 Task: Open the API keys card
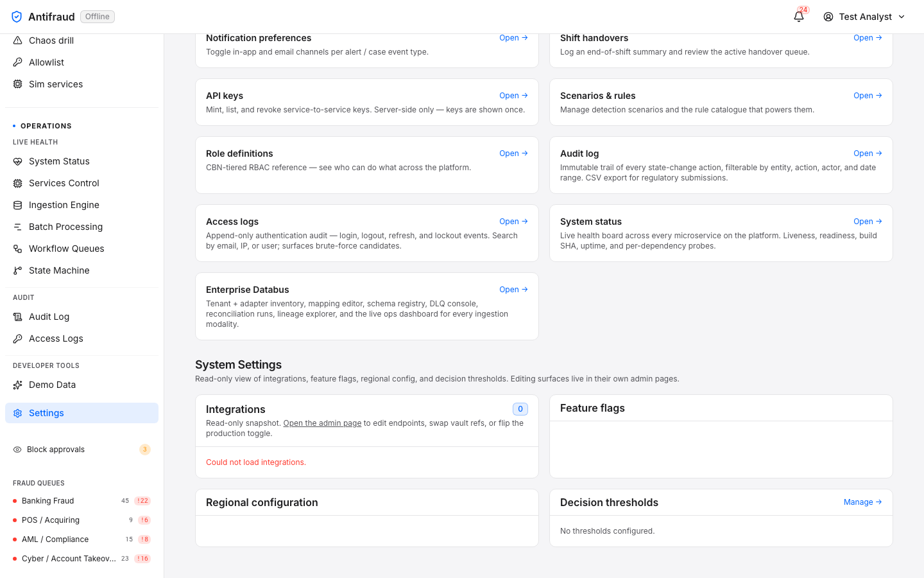click(513, 96)
